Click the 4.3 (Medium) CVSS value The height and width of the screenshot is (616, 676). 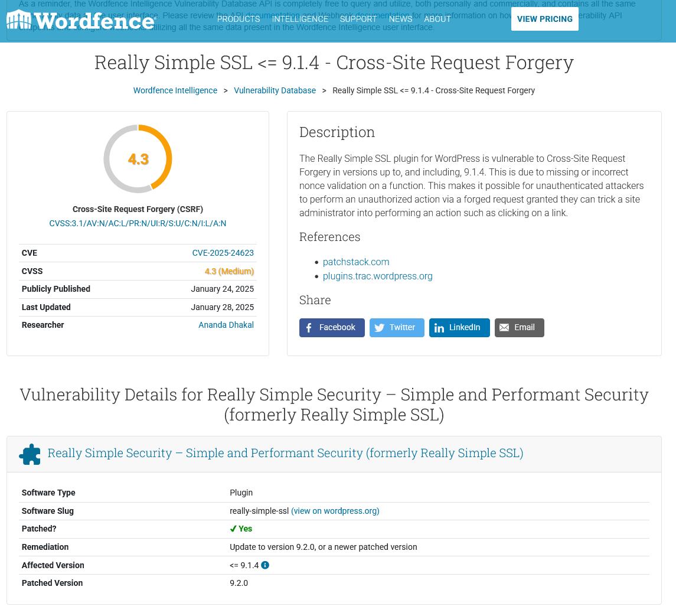coord(229,271)
